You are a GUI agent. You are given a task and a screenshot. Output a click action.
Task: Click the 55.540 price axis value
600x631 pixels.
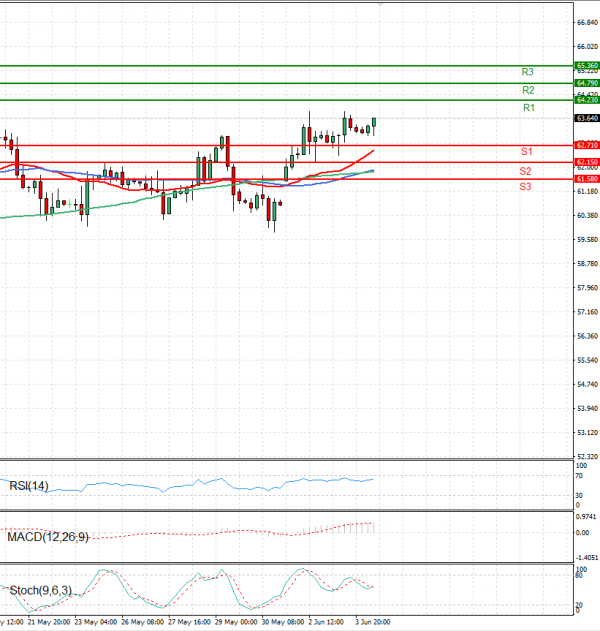[x=588, y=360]
